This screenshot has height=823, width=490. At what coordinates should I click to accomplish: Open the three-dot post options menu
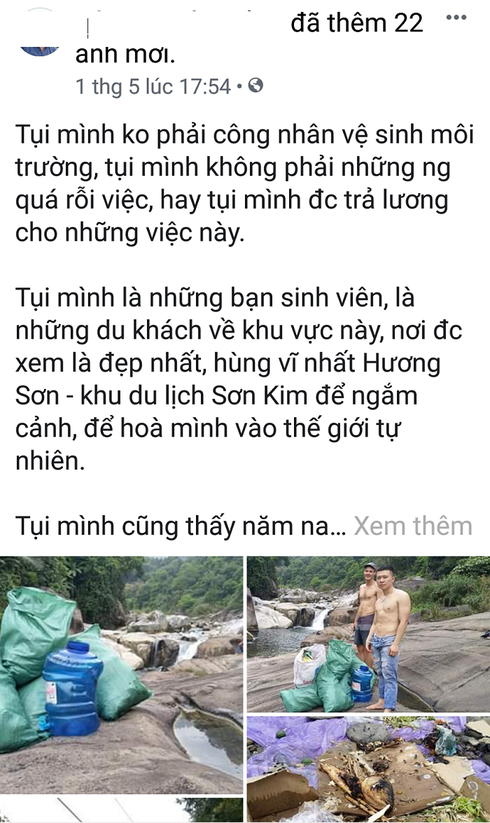click(456, 18)
